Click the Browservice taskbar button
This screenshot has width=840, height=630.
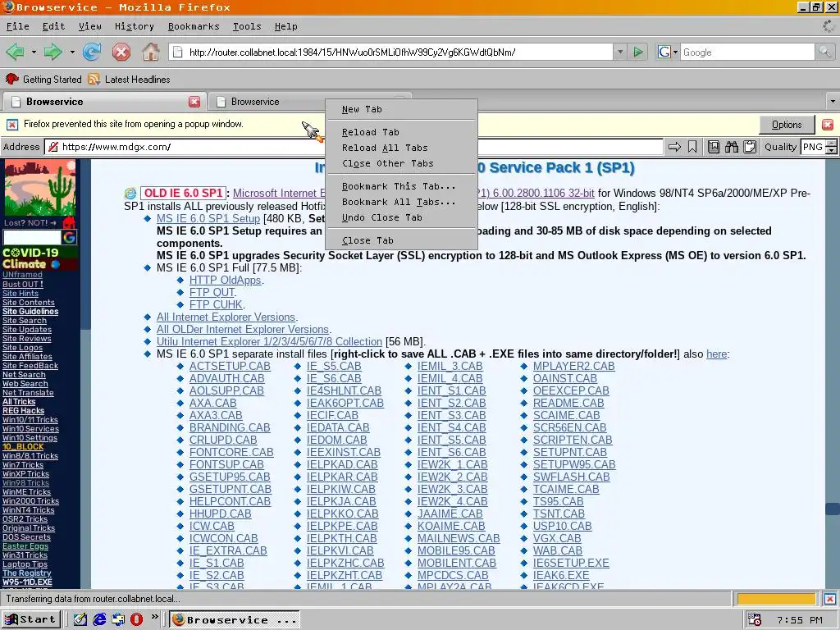pyautogui.click(x=235, y=619)
